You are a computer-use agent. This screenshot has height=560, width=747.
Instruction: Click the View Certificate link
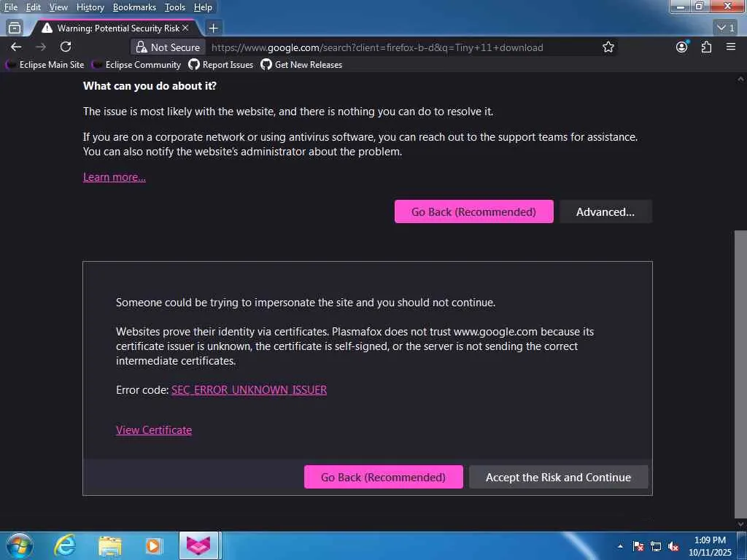(x=154, y=430)
